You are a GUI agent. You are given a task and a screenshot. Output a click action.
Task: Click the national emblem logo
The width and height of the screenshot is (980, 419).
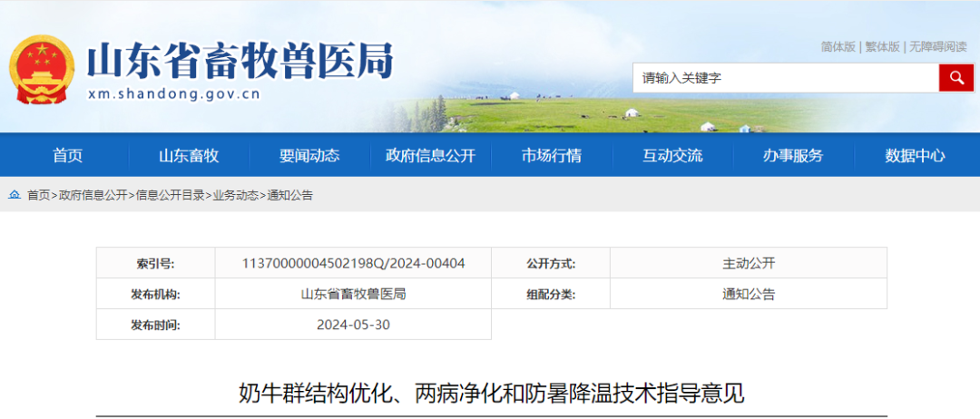click(42, 70)
